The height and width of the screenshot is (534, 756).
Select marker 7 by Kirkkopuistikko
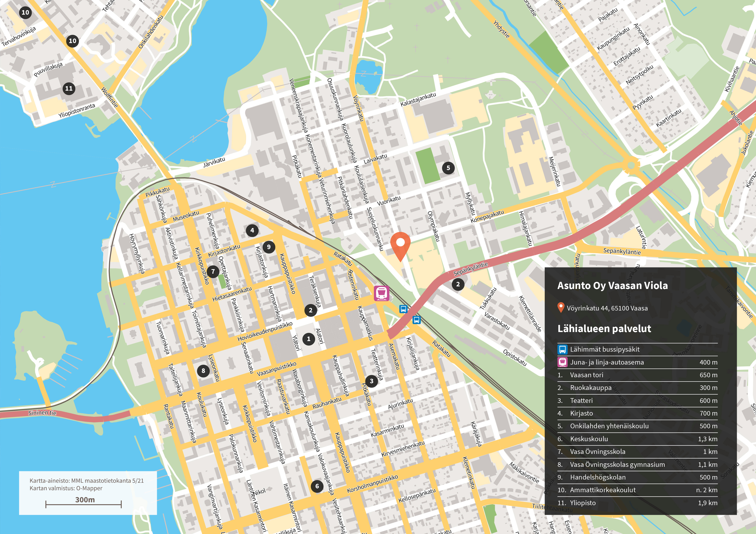pyautogui.click(x=213, y=272)
